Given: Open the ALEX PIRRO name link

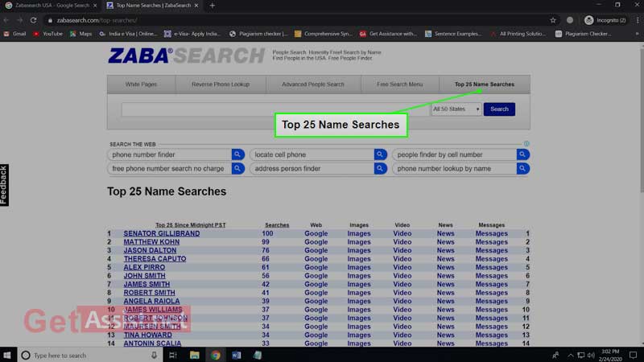Looking at the screenshot, I should [144, 267].
